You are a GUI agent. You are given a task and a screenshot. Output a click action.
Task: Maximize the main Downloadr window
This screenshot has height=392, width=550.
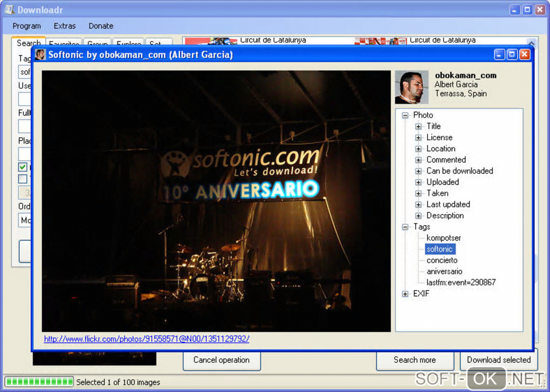pyautogui.click(x=527, y=10)
